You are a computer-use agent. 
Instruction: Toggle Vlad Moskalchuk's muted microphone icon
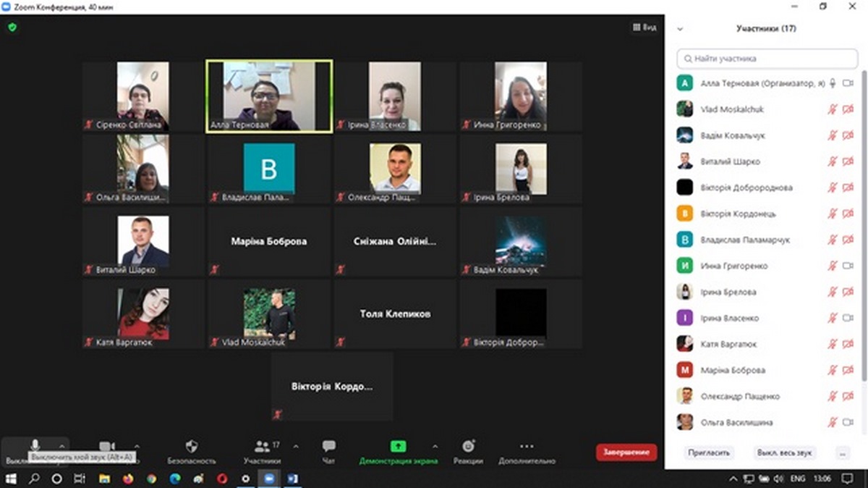(832, 109)
